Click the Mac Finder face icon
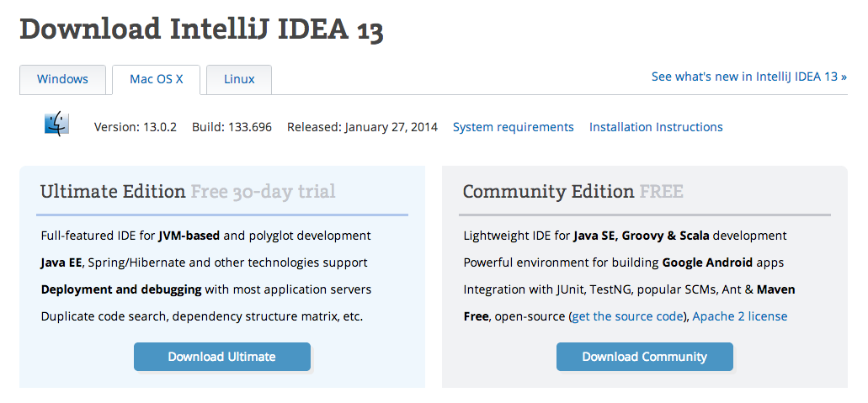 click(56, 124)
